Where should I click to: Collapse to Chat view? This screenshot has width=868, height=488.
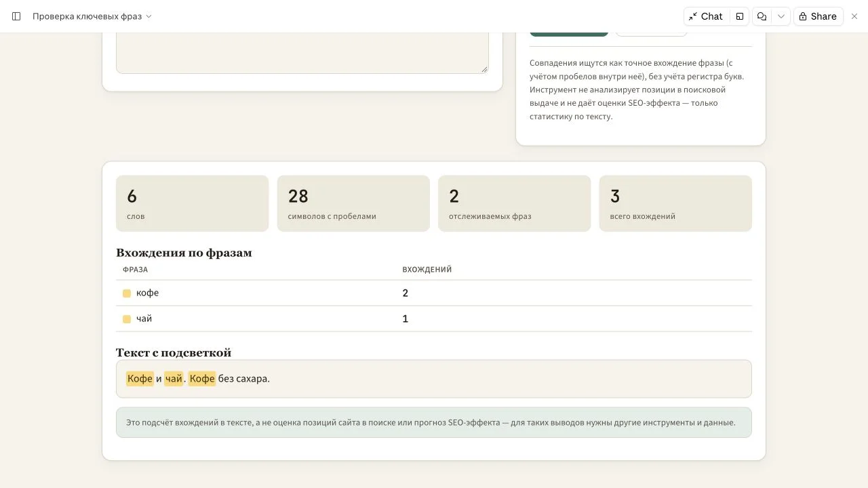pos(706,16)
